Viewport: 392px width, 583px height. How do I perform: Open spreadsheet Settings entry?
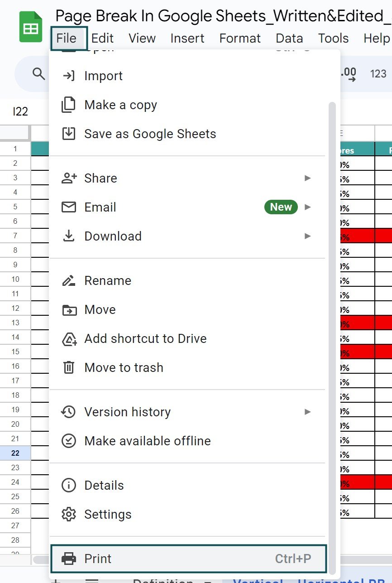tap(108, 514)
